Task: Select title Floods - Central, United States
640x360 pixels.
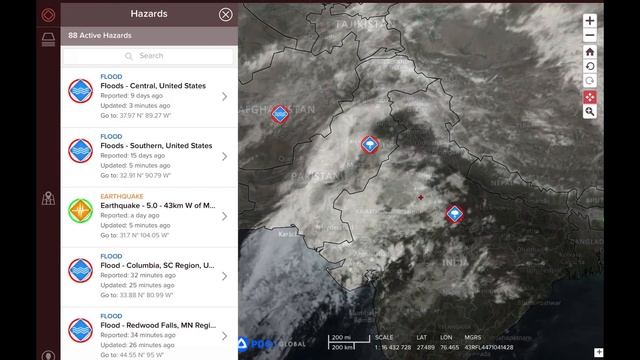Action: (153, 86)
